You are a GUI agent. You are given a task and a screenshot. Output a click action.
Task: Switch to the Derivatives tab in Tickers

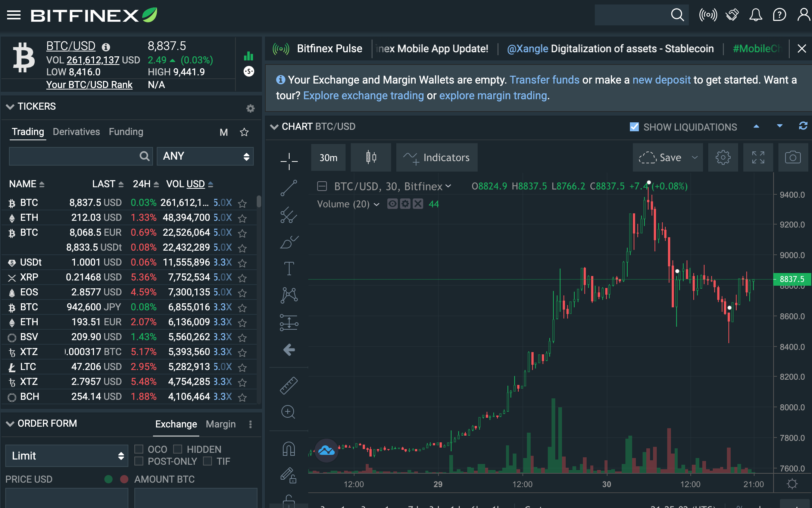coord(76,132)
